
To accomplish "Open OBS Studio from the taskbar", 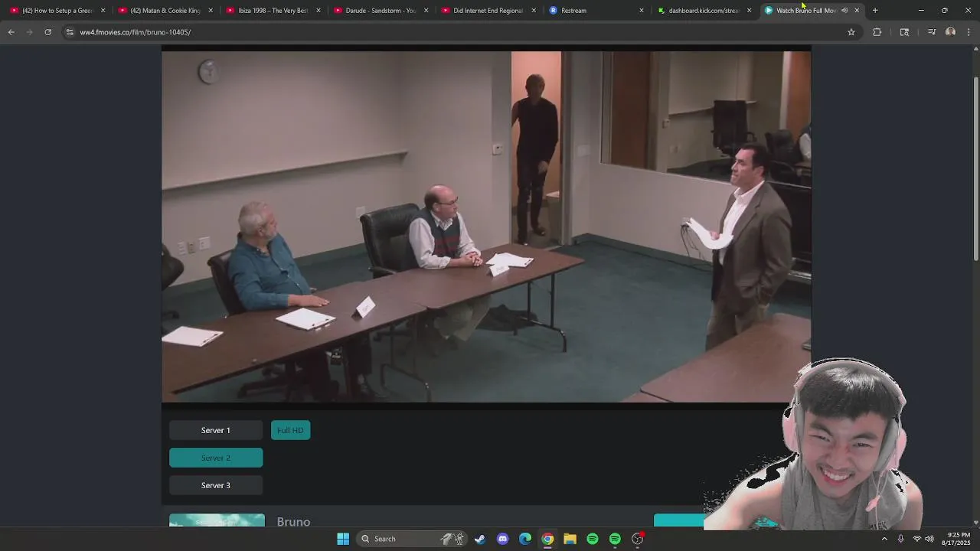I will 638,539.
